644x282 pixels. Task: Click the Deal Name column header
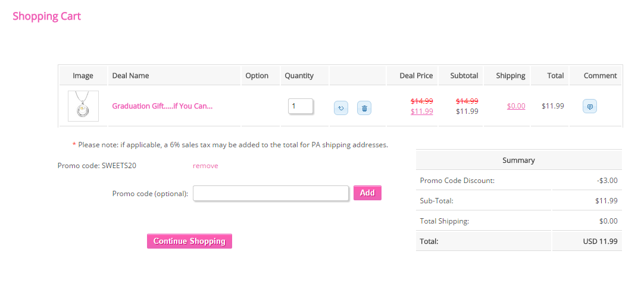(x=130, y=76)
